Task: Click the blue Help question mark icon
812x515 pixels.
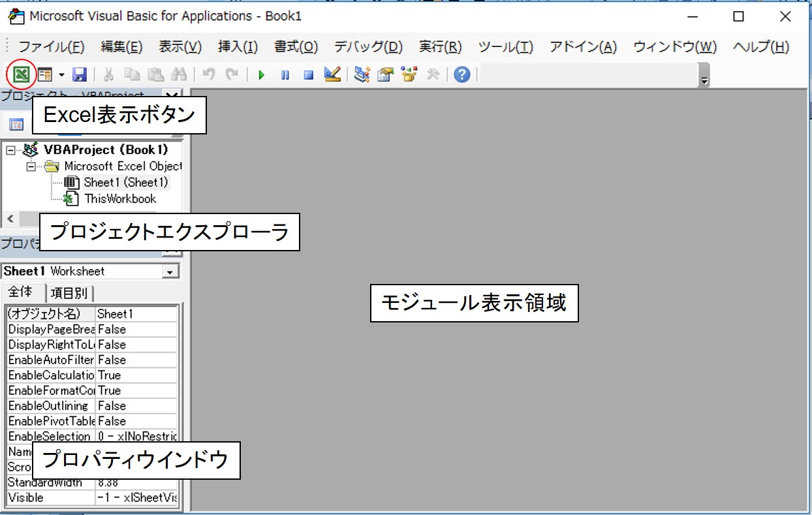Action: pyautogui.click(x=462, y=75)
